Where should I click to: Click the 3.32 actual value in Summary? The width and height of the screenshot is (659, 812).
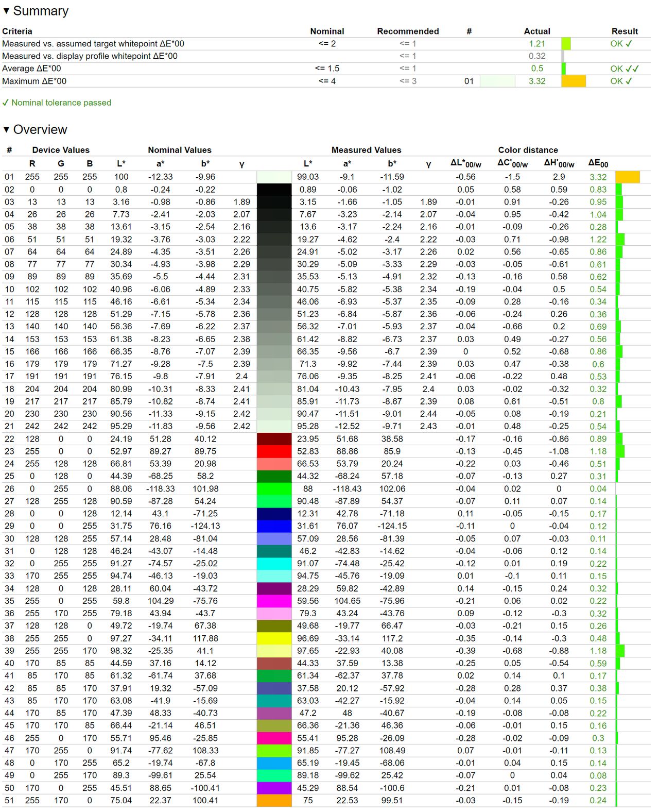[x=537, y=81]
